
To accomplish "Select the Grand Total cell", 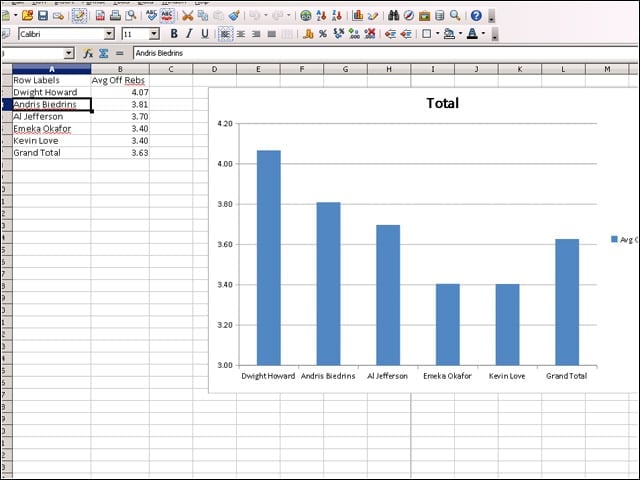I will coord(51,153).
